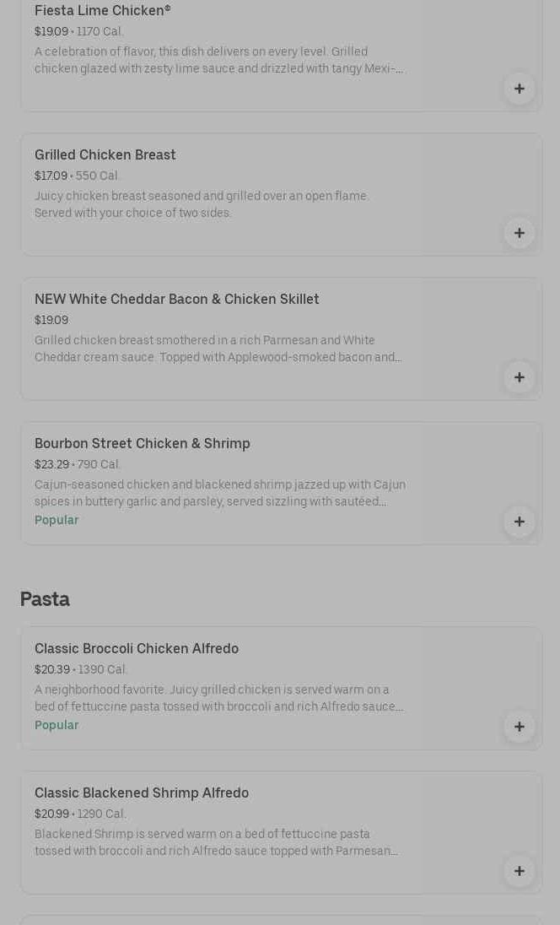Click the White Cheddar skillet description
Viewport: 560px width, 925px height.
click(x=218, y=349)
